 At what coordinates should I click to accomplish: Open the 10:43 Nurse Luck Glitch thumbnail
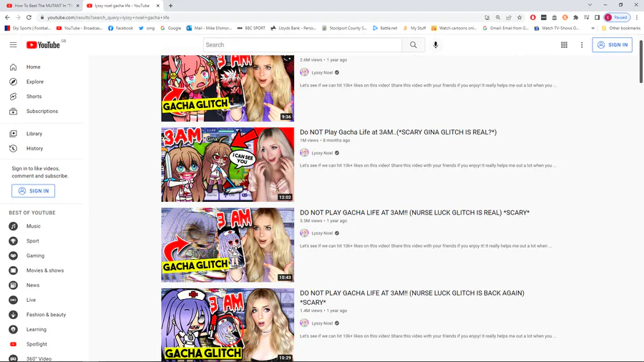pos(228,245)
